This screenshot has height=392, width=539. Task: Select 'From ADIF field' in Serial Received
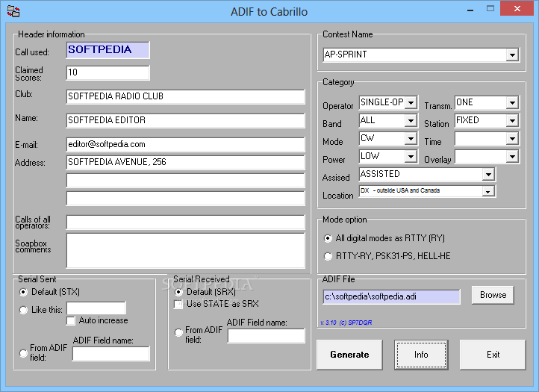click(x=178, y=332)
